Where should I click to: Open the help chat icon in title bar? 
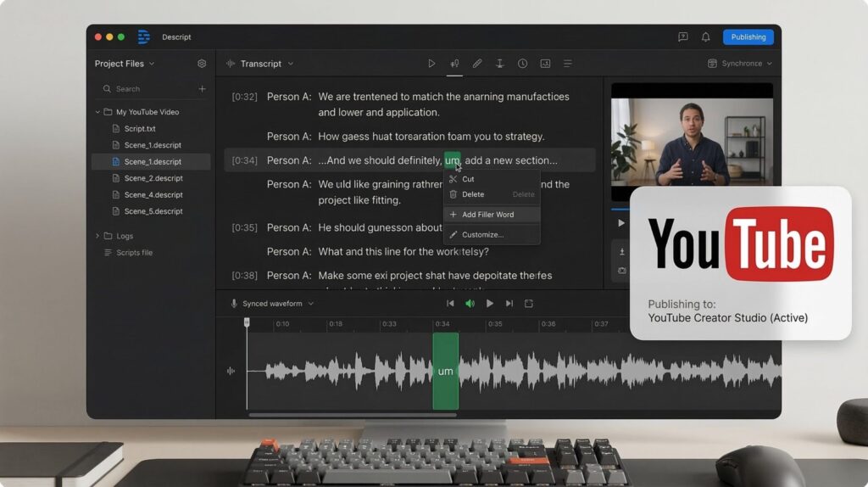[x=683, y=36]
